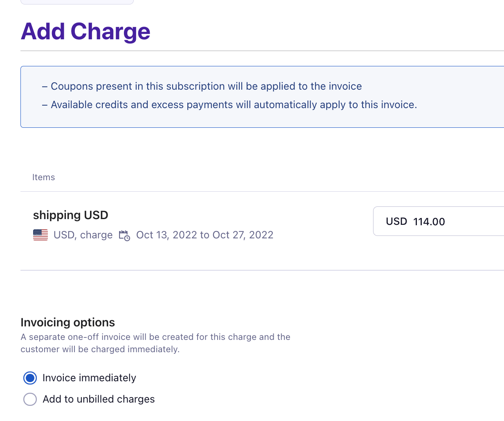Viewport: 504px width, 421px height.
Task: Click the shipping USD item name
Action: (71, 215)
